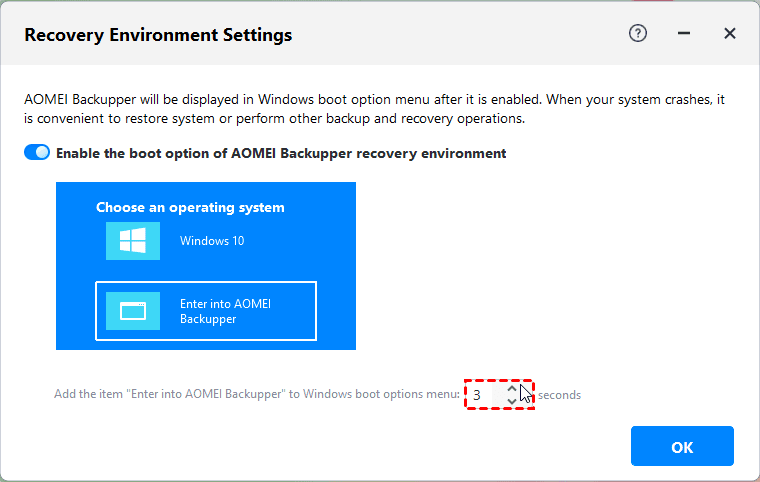This screenshot has height=482, width=760.
Task: Close the Recovery Environment Settings dialog
Action: [x=730, y=33]
